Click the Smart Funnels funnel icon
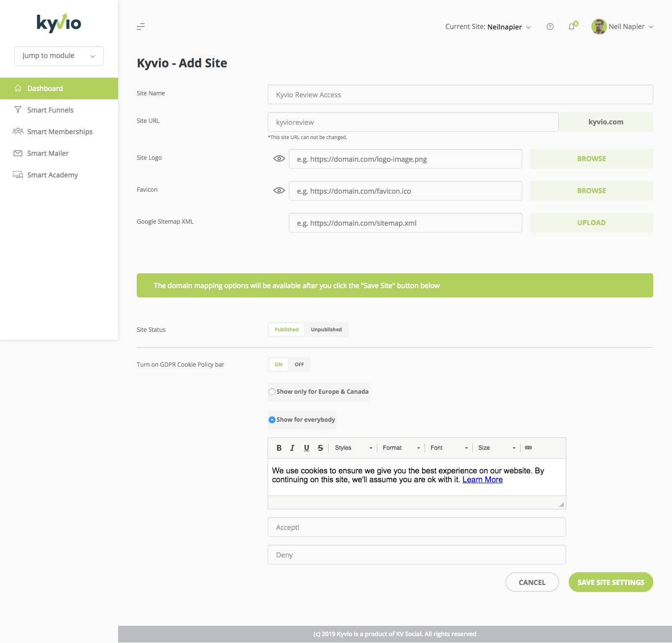This screenshot has height=643, width=672. click(x=18, y=110)
